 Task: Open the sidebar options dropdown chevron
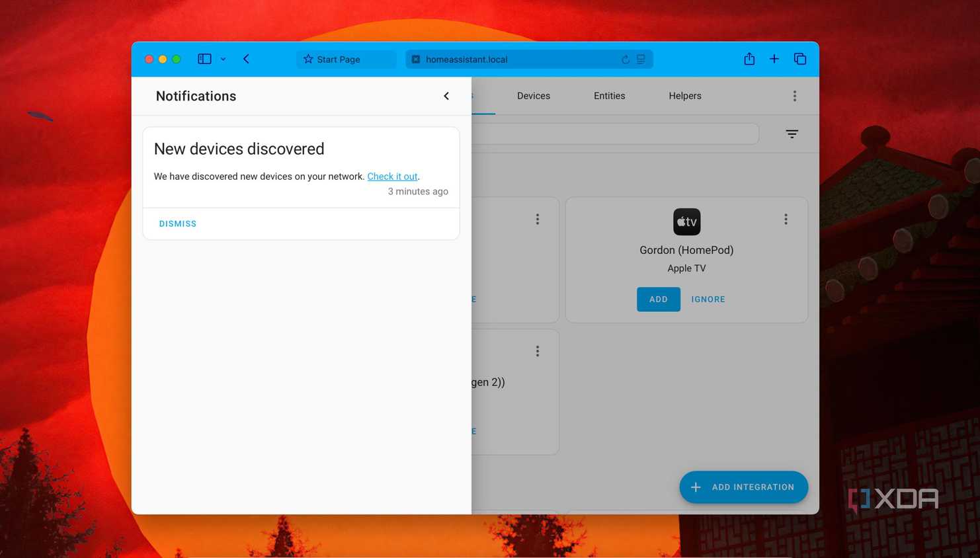point(224,60)
